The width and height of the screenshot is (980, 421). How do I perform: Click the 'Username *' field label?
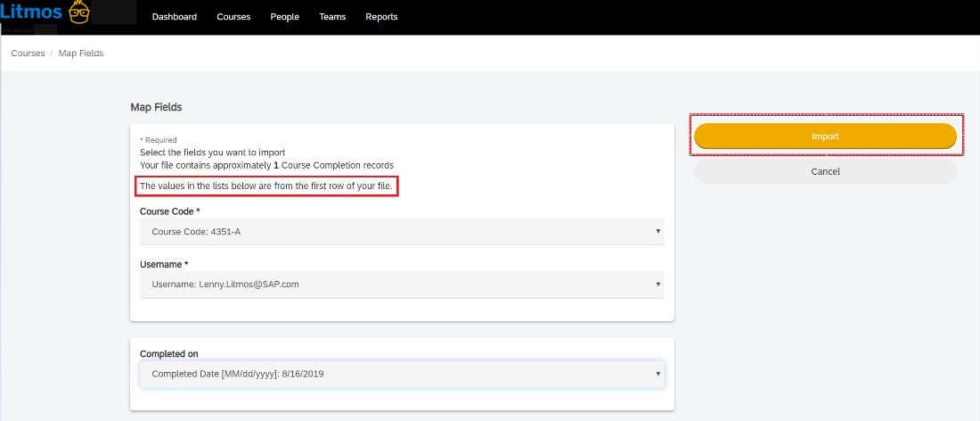pyautogui.click(x=165, y=264)
